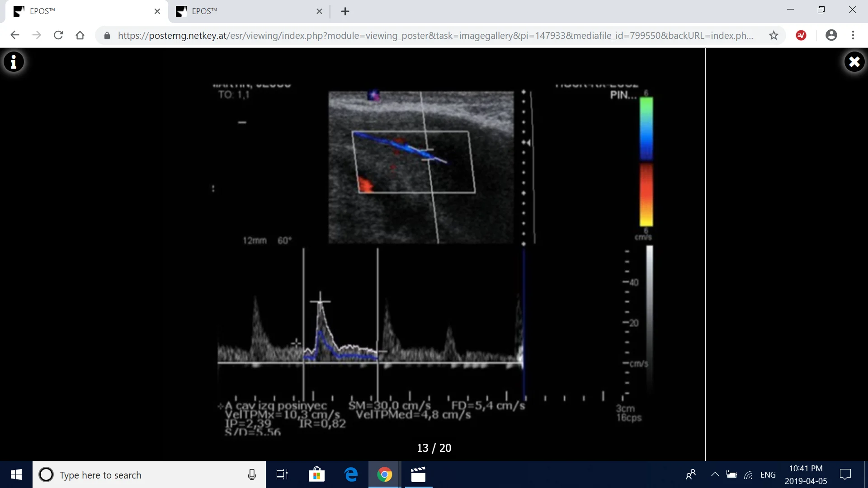Close the first EPOS tab
Image resolution: width=868 pixels, height=488 pixels.
157,11
